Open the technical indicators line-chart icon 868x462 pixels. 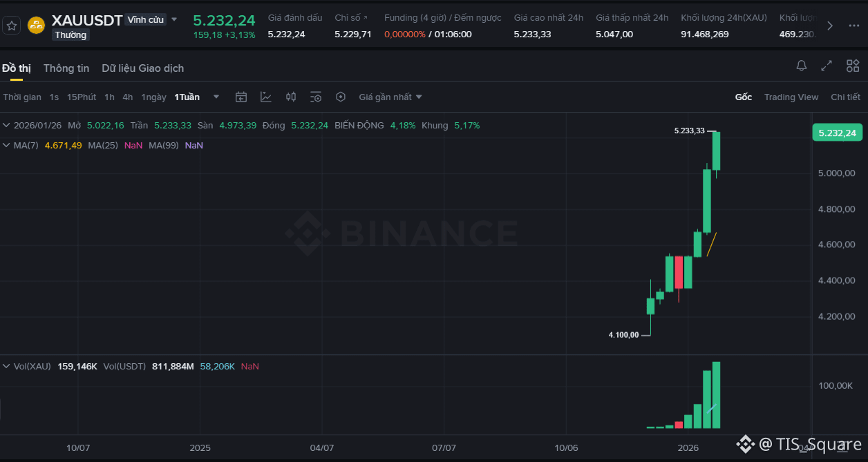click(266, 97)
